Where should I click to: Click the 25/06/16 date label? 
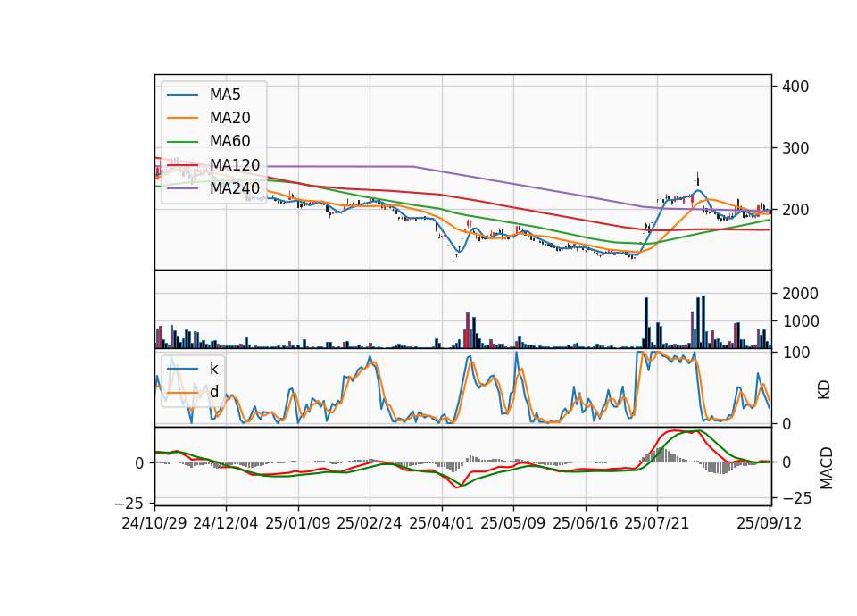(586, 523)
